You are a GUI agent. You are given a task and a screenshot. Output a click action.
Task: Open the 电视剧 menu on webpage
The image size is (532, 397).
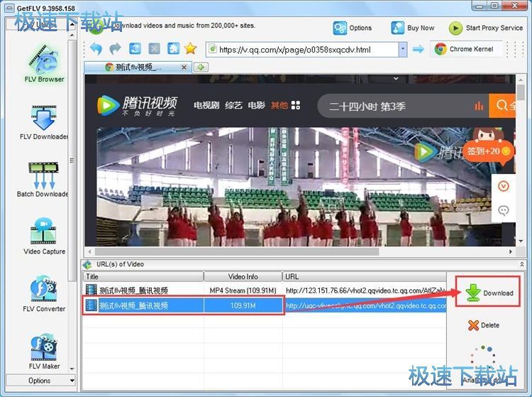[206, 105]
